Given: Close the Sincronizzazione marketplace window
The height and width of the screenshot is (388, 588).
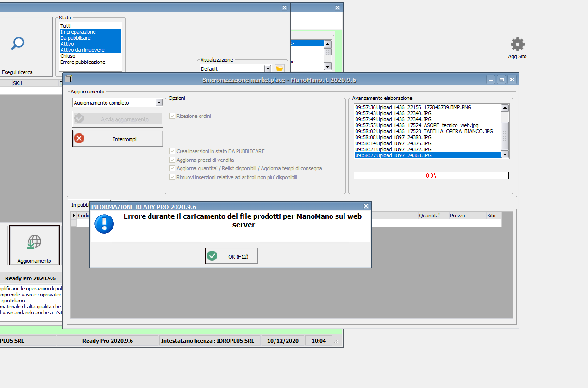Looking at the screenshot, I should click(512, 80).
